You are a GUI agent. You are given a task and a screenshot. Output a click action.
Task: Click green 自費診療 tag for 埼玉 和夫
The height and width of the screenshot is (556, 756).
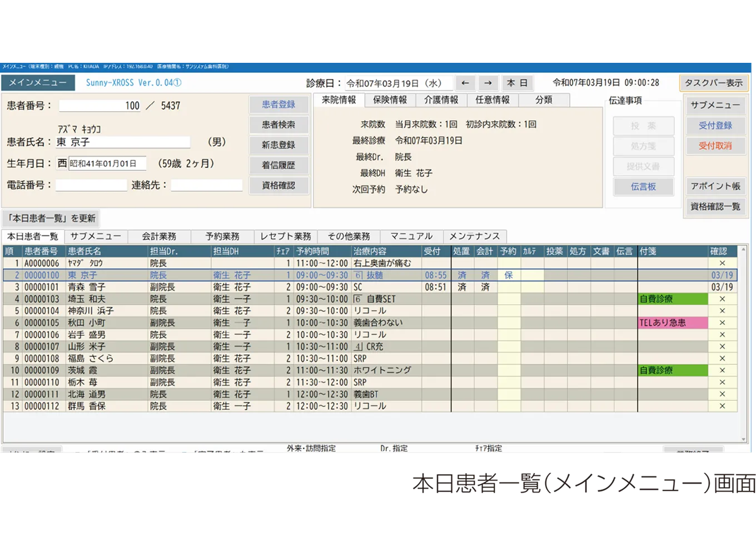pos(673,299)
